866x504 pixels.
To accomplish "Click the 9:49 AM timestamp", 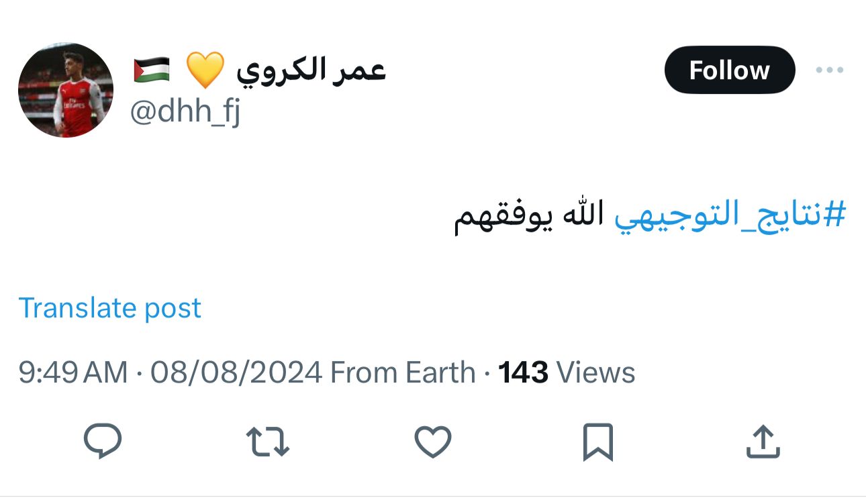I will coord(73,372).
